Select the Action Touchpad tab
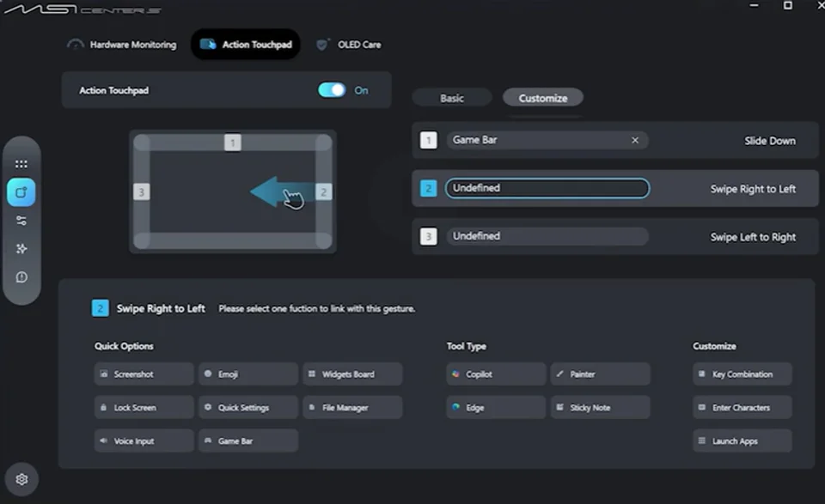This screenshot has width=825, height=504. click(x=246, y=45)
